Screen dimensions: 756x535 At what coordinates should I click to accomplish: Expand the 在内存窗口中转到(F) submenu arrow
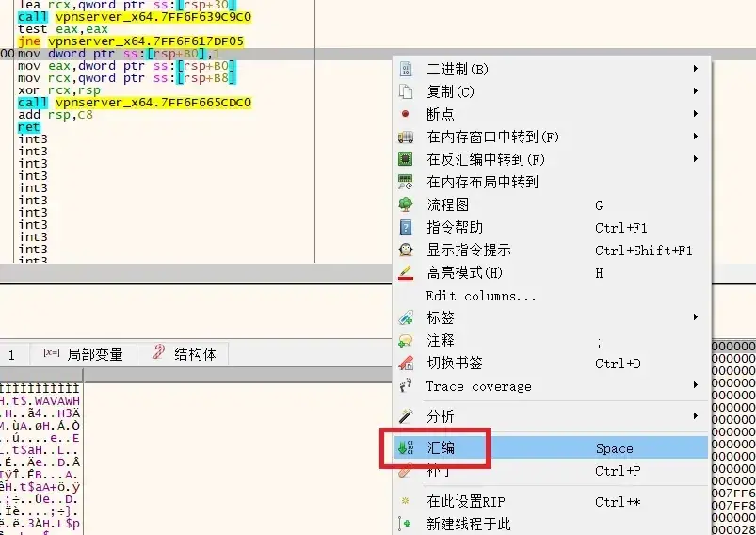pos(696,137)
